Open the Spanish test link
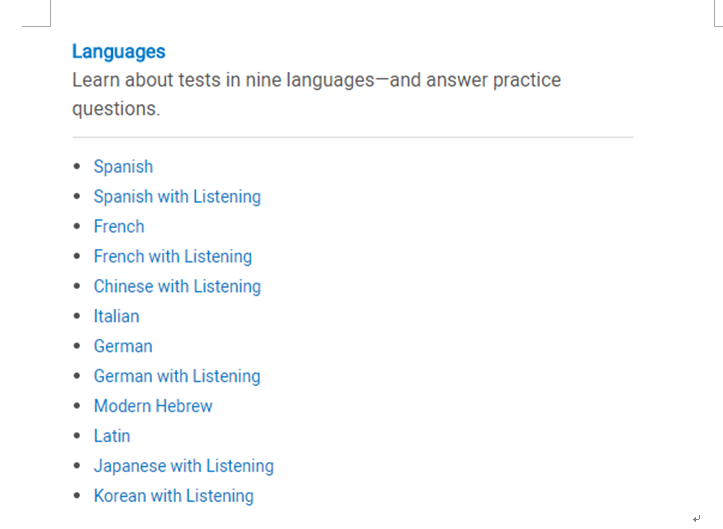723x529 pixels. pos(123,166)
